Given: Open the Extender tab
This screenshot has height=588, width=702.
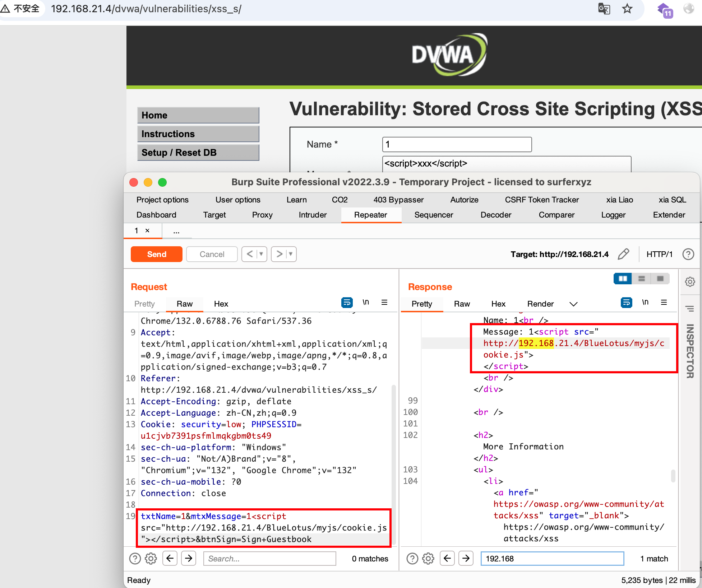Looking at the screenshot, I should click(669, 215).
